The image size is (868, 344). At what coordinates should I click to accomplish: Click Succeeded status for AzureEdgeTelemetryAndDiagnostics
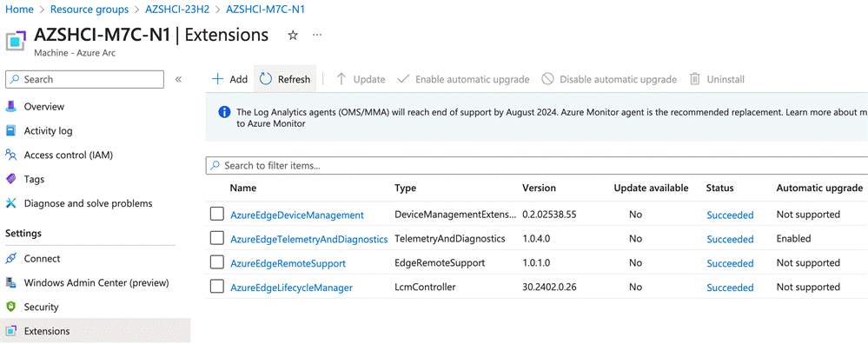730,240
